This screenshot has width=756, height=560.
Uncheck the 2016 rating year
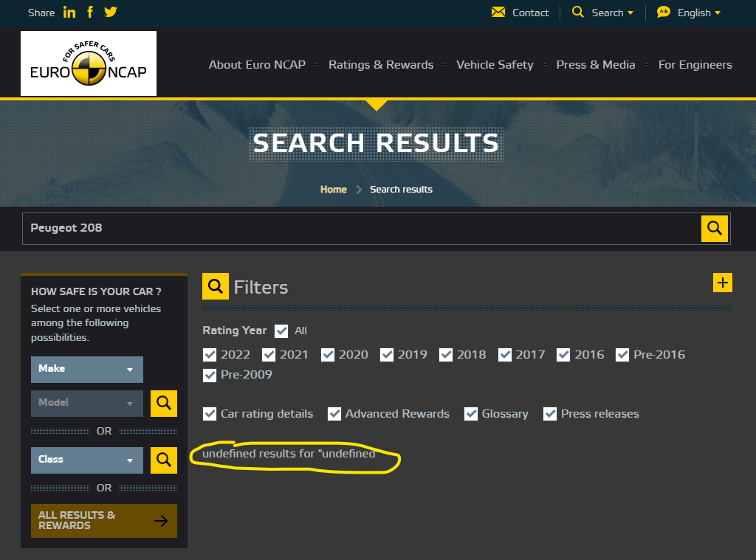coord(563,355)
